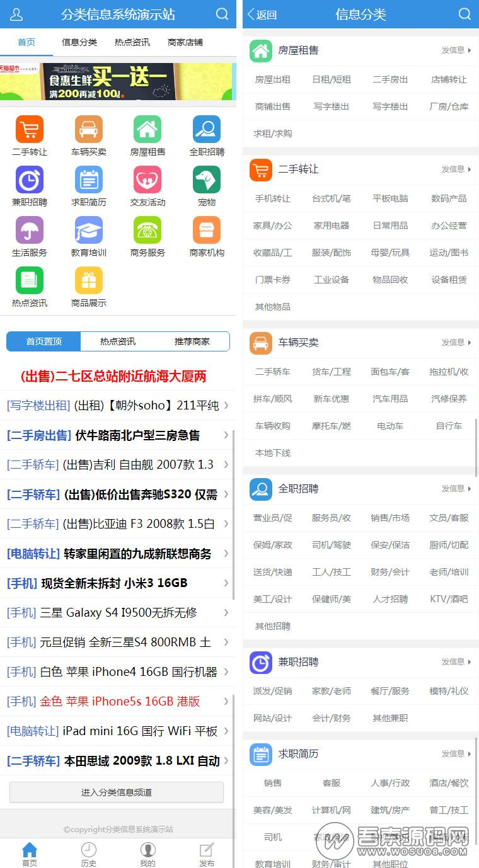Tap the 商品展示 gift box icon
This screenshot has width=479, height=868.
coord(89,281)
